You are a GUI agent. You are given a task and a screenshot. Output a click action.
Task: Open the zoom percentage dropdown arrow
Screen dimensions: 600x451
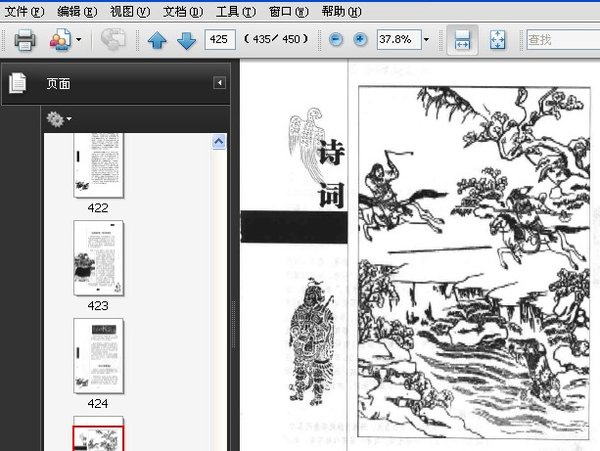(x=426, y=41)
